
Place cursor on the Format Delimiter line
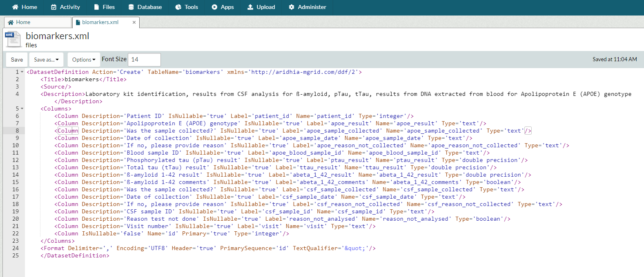click(204, 248)
